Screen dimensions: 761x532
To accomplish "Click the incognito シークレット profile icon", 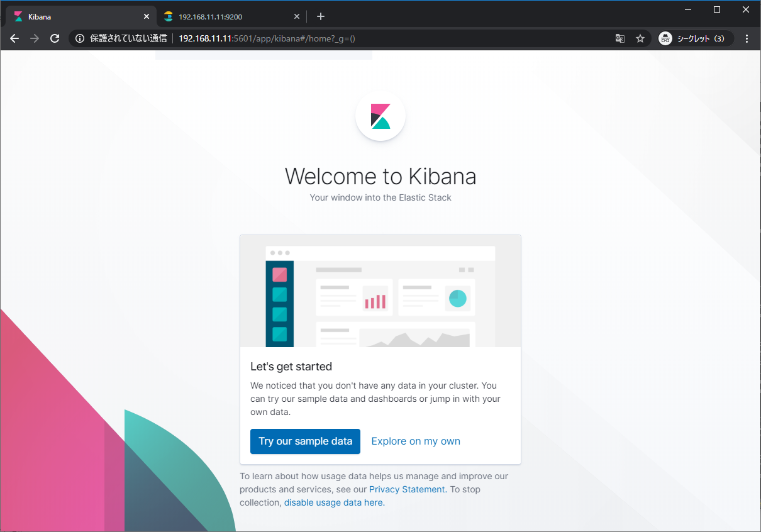I will pyautogui.click(x=665, y=38).
